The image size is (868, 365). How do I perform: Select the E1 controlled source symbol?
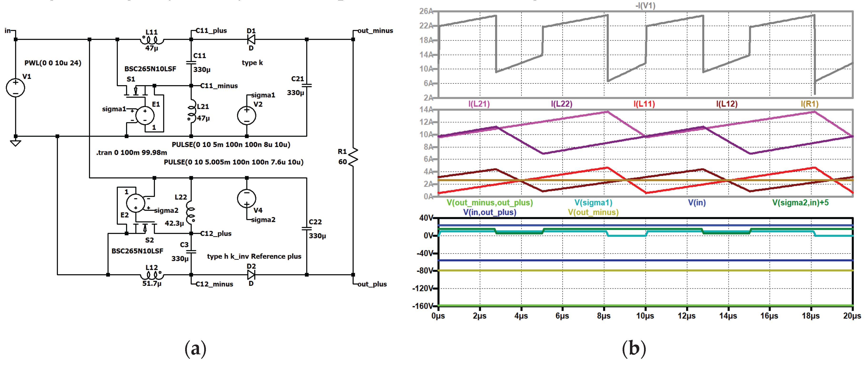145,116
